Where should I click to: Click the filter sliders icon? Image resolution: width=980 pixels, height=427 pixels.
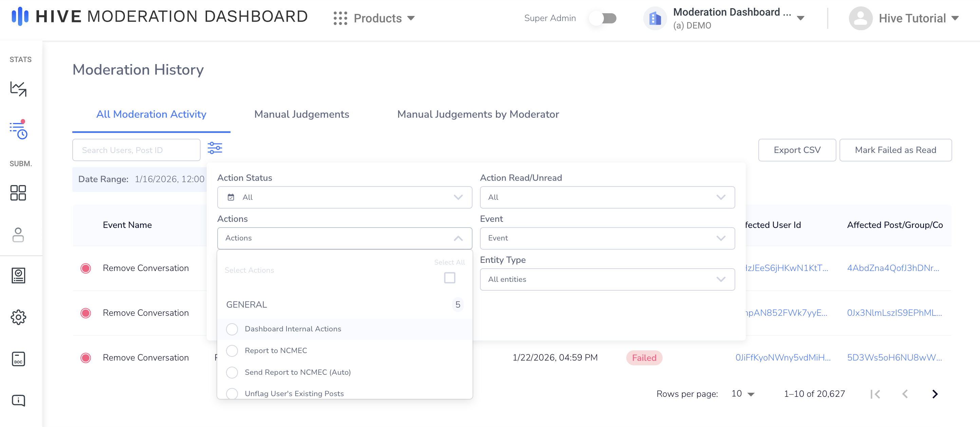(x=215, y=148)
